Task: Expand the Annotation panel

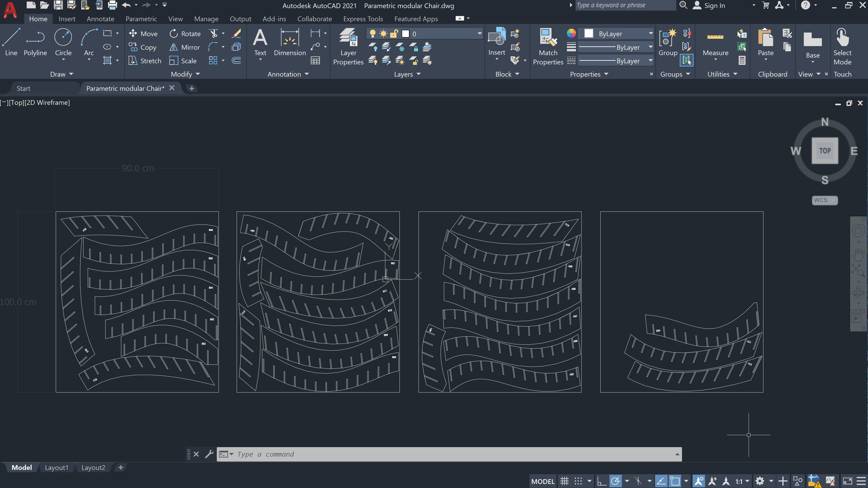Action: (x=288, y=74)
